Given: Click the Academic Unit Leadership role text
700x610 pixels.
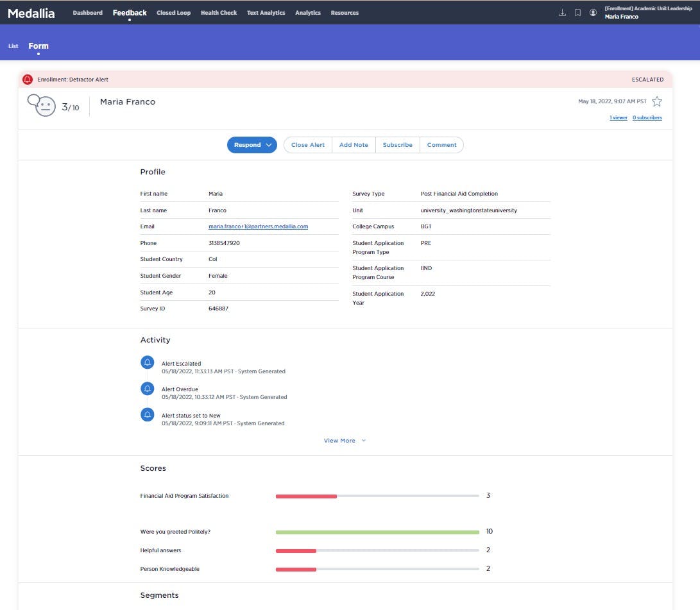Looking at the screenshot, I should point(648,8).
